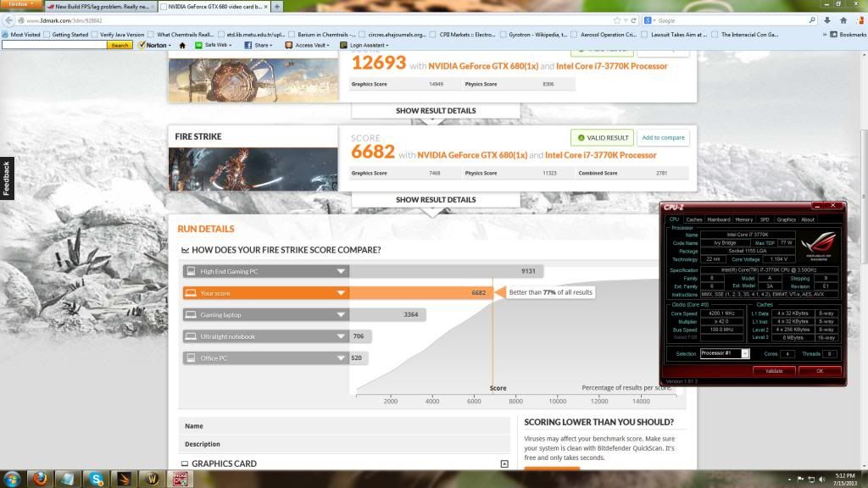Expand the Your score dropdown arrow
The width and height of the screenshot is (868, 488).
(341, 292)
